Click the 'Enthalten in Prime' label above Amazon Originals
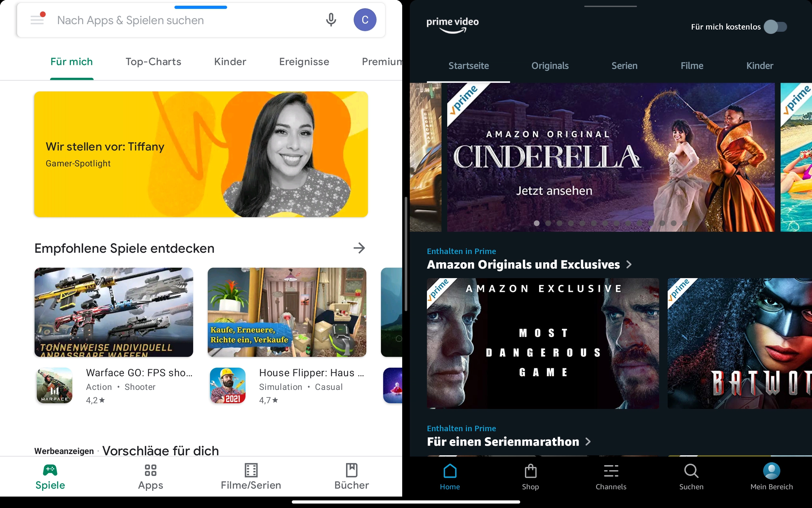Image resolution: width=812 pixels, height=508 pixels. click(462, 251)
